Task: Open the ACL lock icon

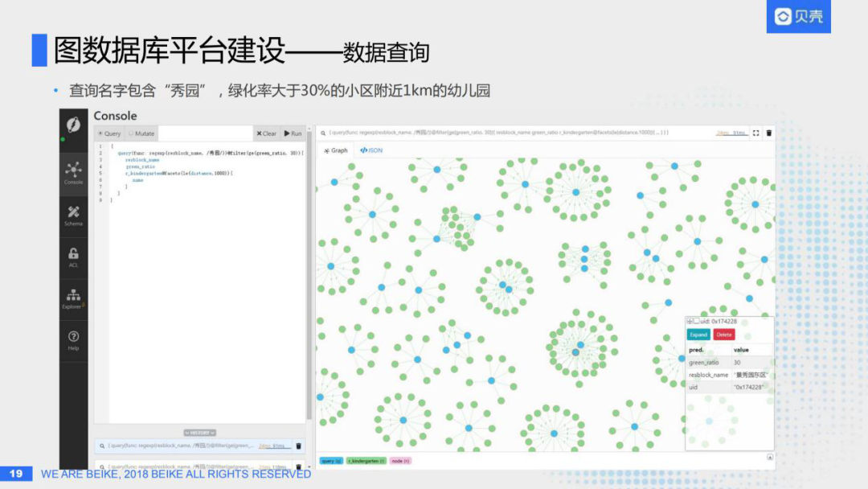Action: click(x=73, y=257)
